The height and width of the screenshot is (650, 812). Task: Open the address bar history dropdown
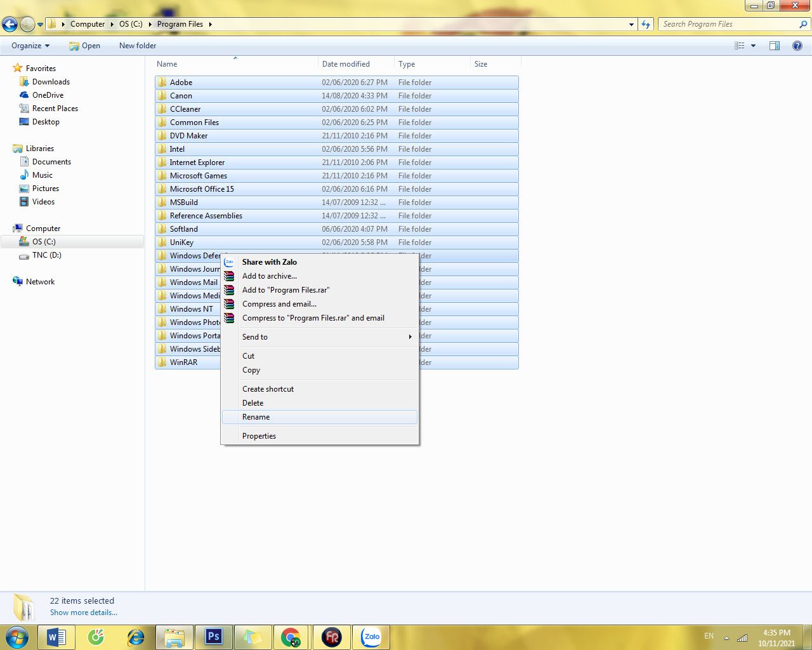tap(631, 24)
